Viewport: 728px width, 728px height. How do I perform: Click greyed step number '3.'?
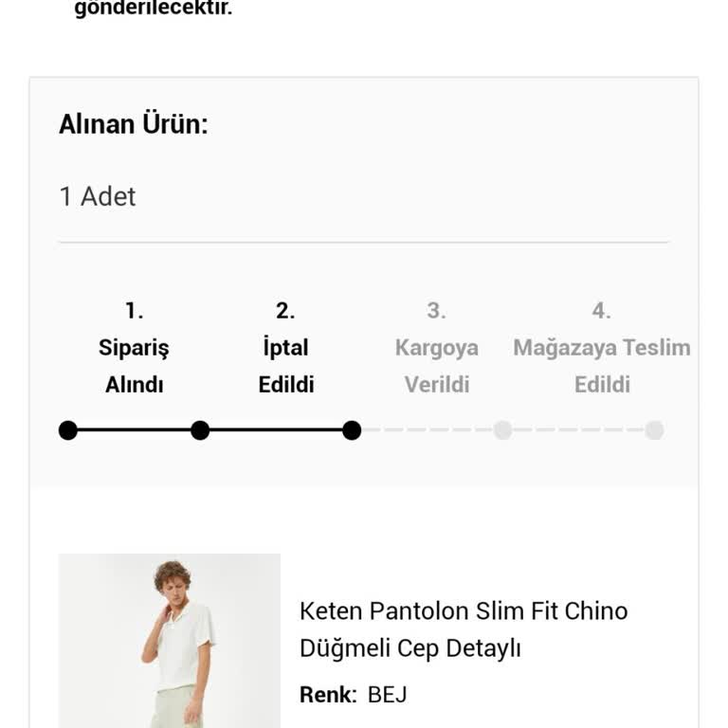pyautogui.click(x=436, y=311)
